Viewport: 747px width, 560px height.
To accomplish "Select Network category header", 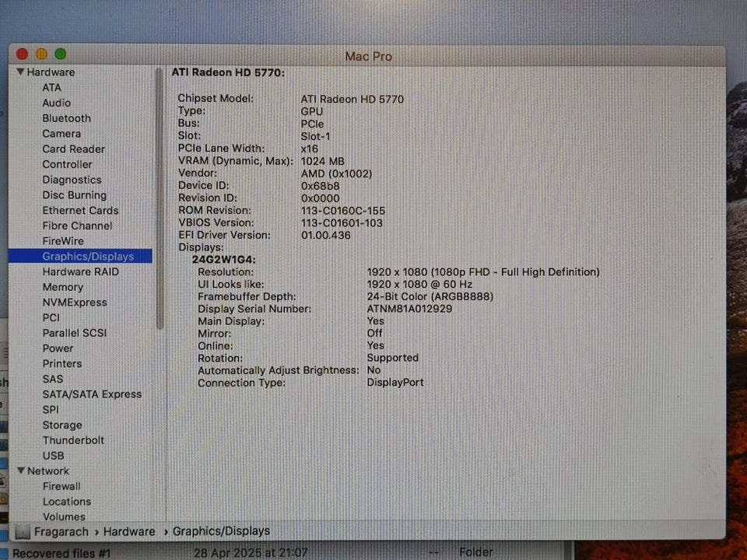I will click(47, 471).
